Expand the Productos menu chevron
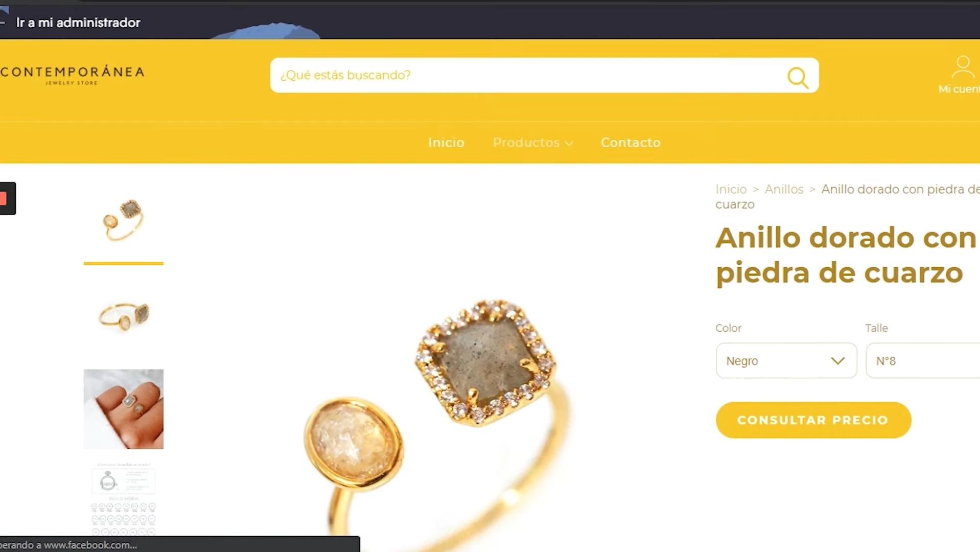Viewport: 980px width, 552px height. point(569,144)
